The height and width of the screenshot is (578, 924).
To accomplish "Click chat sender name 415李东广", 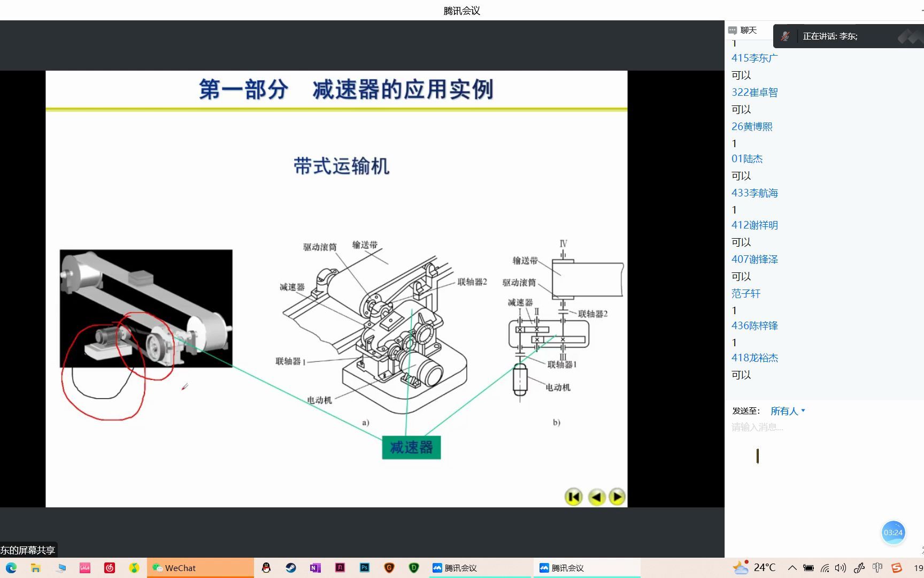I will pyautogui.click(x=754, y=58).
